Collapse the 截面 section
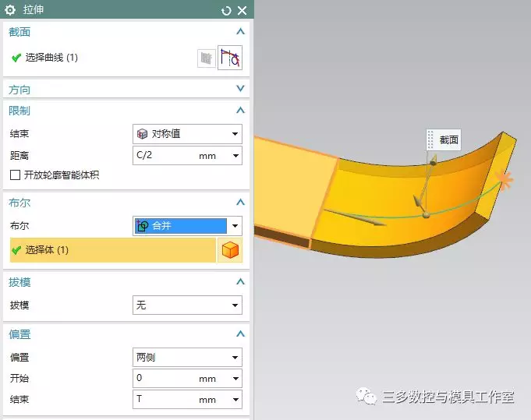 [x=240, y=32]
